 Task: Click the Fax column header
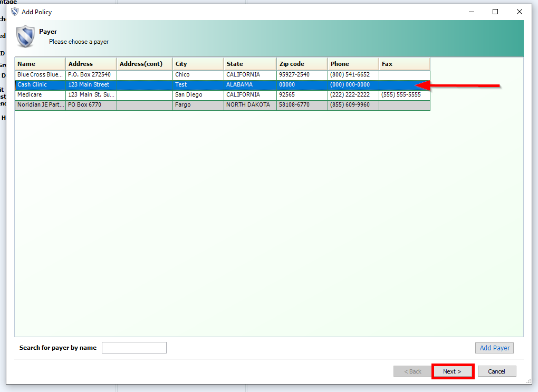tap(404, 64)
